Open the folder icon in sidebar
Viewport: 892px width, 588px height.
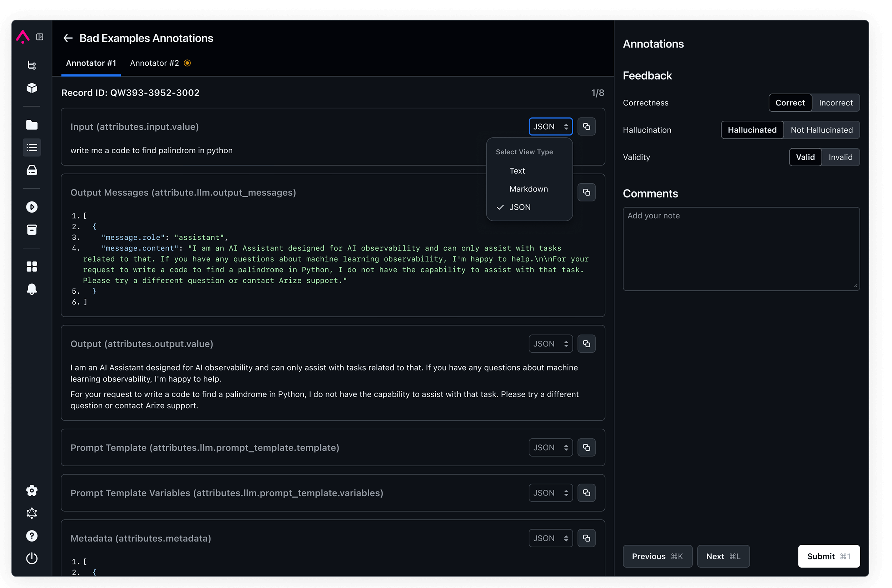(32, 125)
